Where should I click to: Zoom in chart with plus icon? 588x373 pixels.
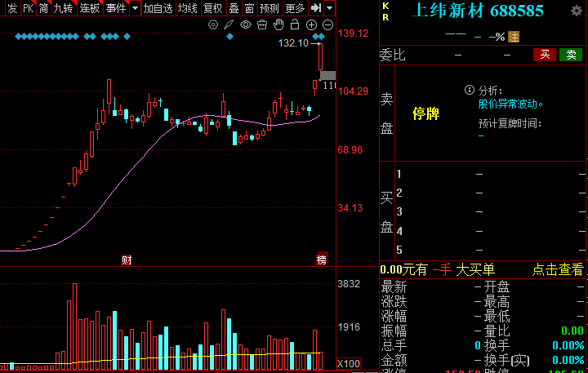(311, 24)
